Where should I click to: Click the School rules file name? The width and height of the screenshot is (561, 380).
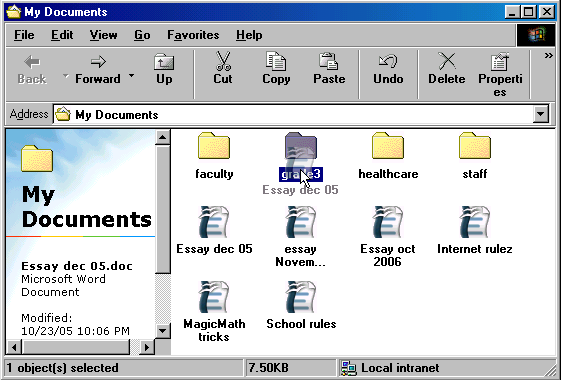(x=301, y=324)
